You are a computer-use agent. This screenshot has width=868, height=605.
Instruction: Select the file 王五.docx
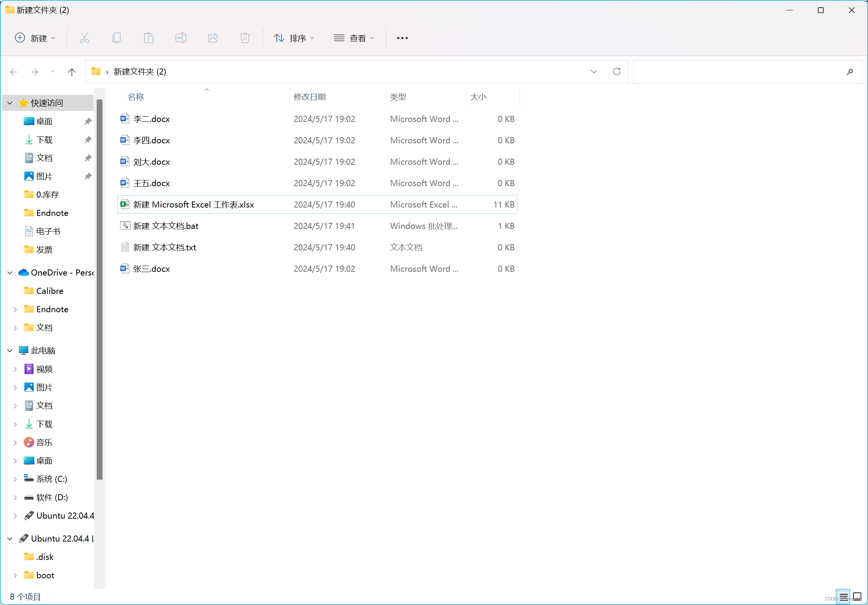pyautogui.click(x=317, y=183)
